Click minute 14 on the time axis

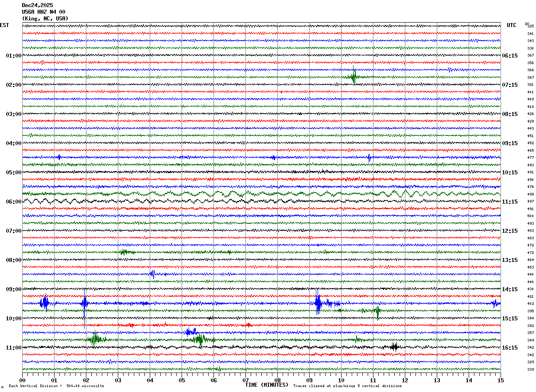[x=469, y=380]
